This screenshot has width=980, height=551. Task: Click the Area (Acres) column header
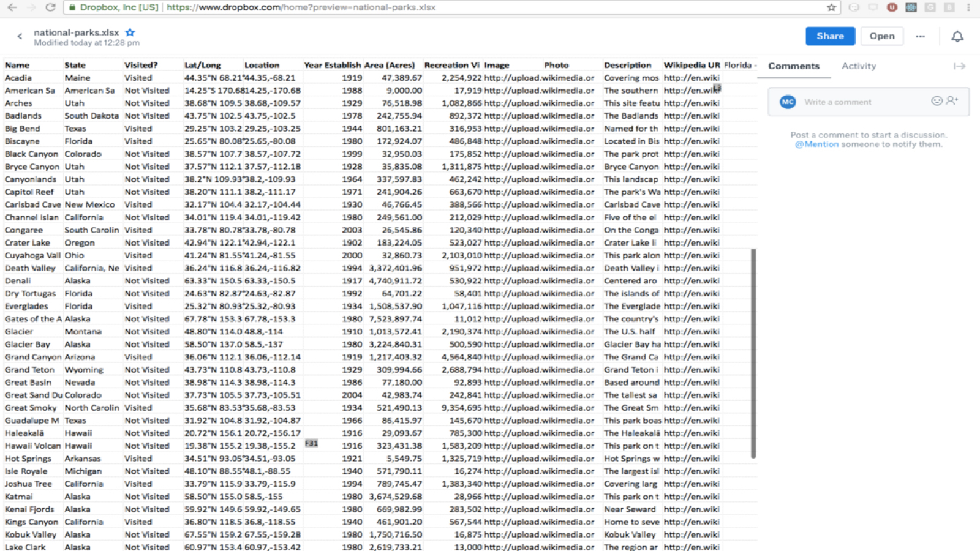click(390, 65)
